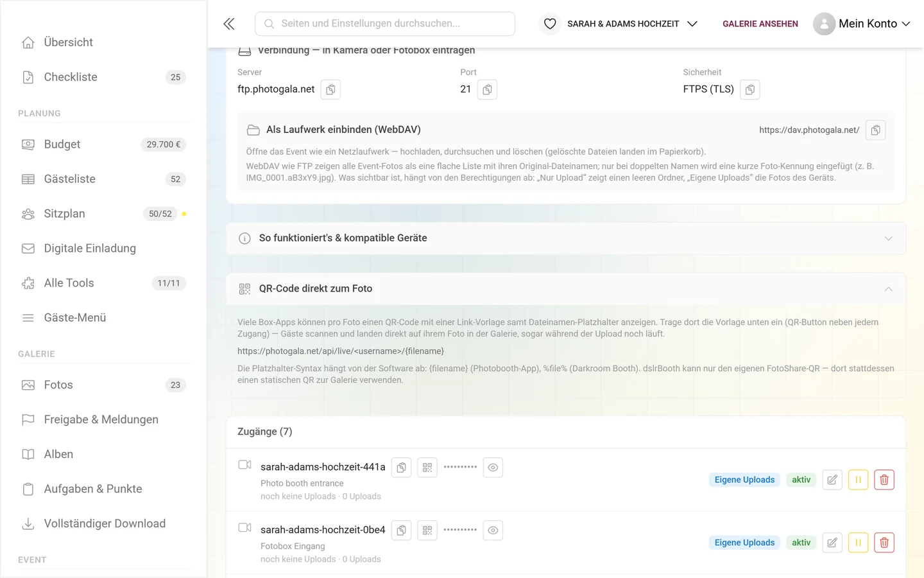Open the Mein Konto dropdown

click(x=862, y=24)
